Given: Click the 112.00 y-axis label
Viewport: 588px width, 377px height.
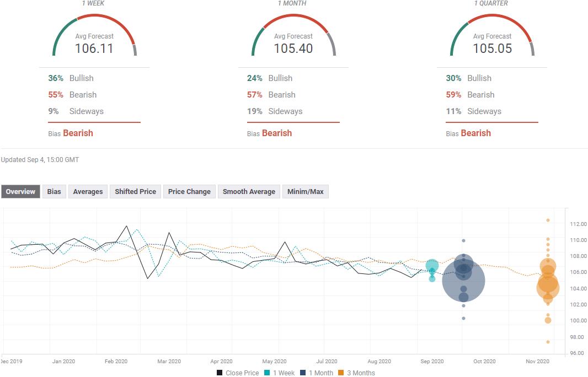Looking at the screenshot, I should tap(578, 224).
